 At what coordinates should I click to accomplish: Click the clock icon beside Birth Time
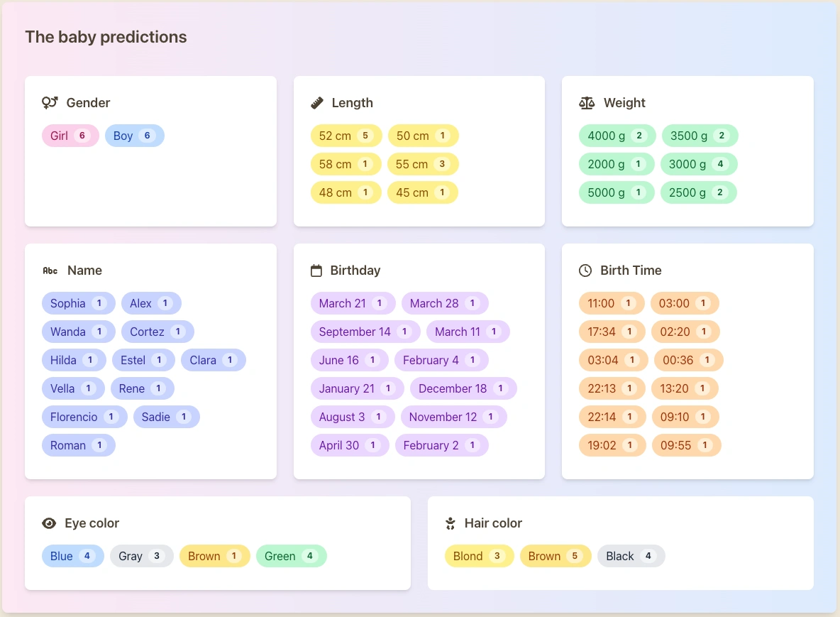tap(585, 271)
